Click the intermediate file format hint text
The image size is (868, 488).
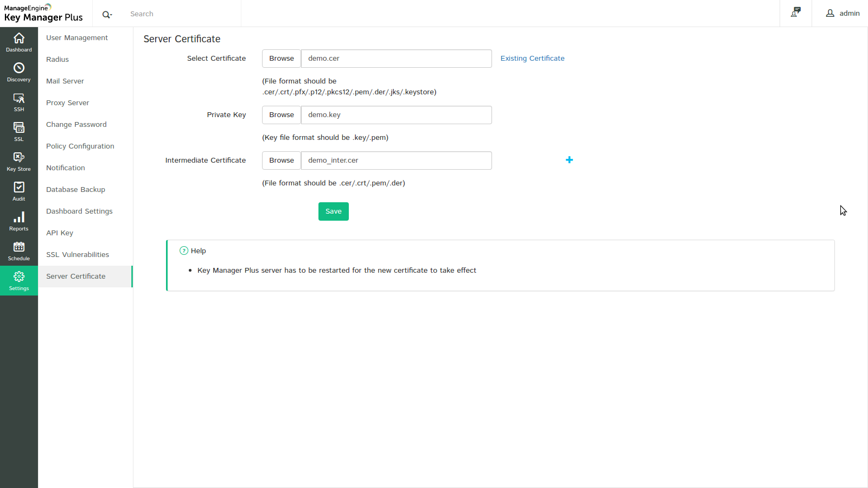pos(334,183)
